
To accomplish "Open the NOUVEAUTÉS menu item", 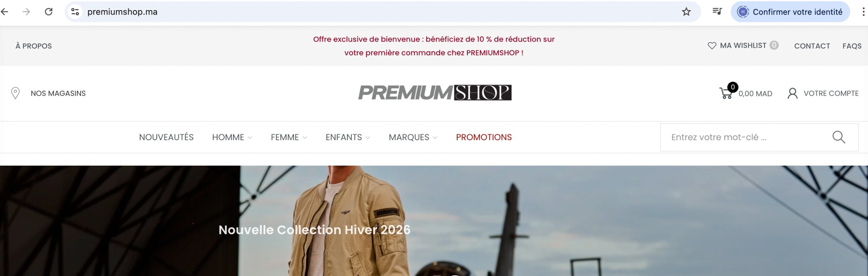I will click(166, 137).
